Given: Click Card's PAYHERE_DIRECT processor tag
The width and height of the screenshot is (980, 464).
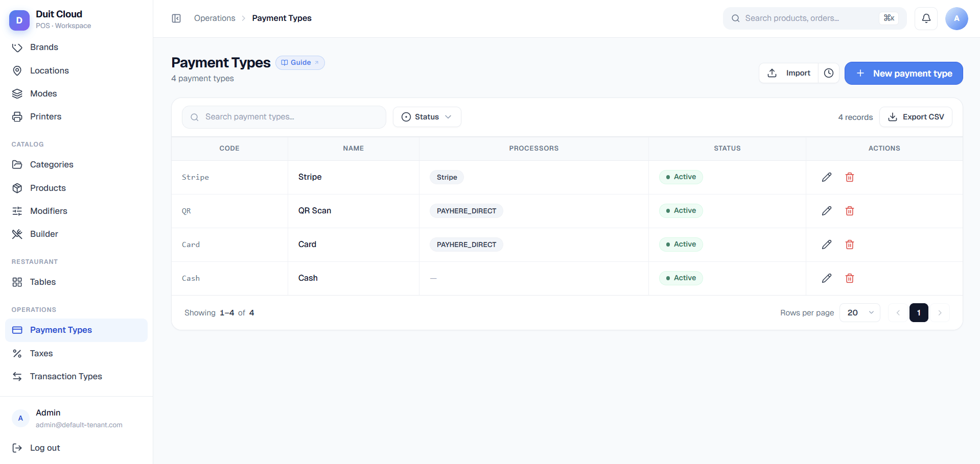Looking at the screenshot, I should (x=466, y=245).
